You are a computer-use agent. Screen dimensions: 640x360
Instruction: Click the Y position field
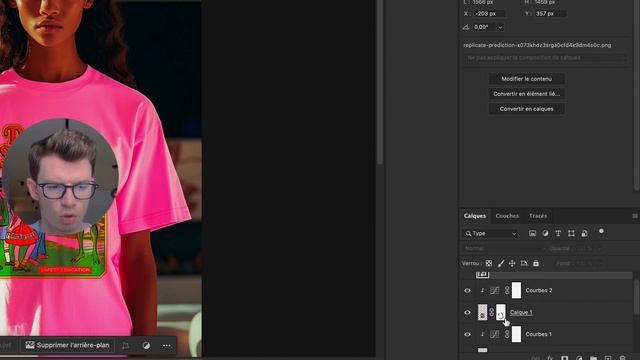550,14
